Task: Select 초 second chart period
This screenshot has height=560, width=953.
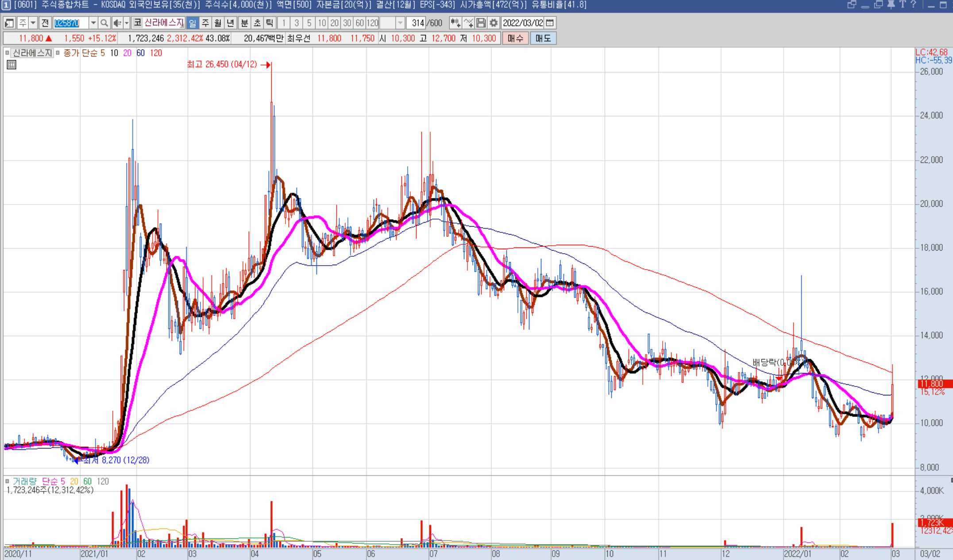Action: [x=257, y=23]
